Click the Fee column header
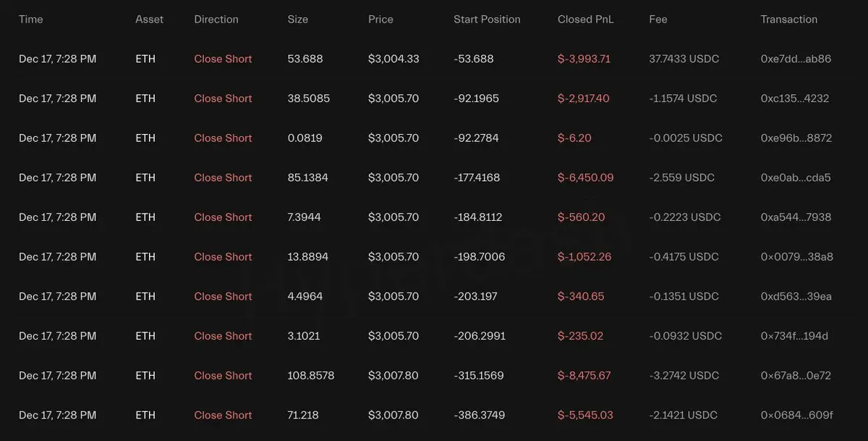Viewport: 868px width, 441px height. (658, 20)
